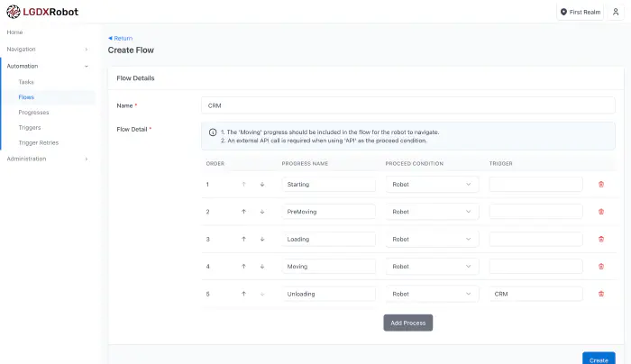Move Starting row down with arrow
Image resolution: width=631 pixels, height=364 pixels.
(x=262, y=184)
